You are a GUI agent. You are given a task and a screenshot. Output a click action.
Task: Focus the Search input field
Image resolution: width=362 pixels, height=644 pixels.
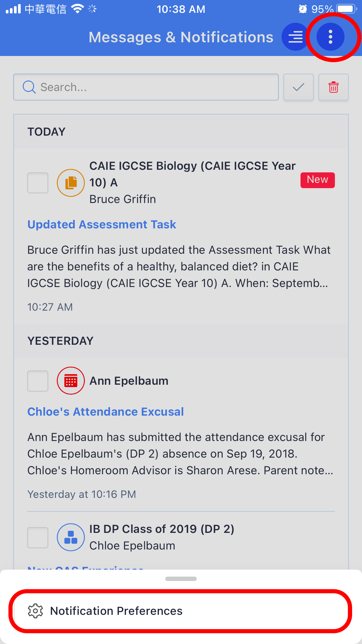coord(146,87)
